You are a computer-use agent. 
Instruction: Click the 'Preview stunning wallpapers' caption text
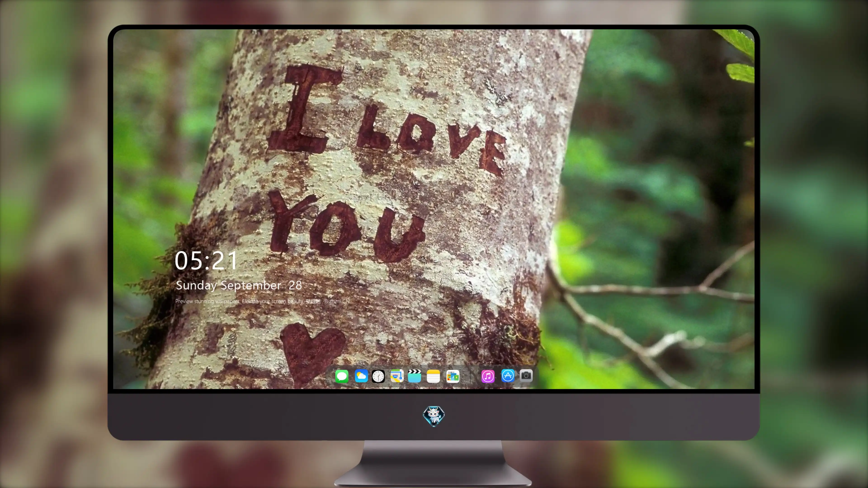pyautogui.click(x=262, y=301)
